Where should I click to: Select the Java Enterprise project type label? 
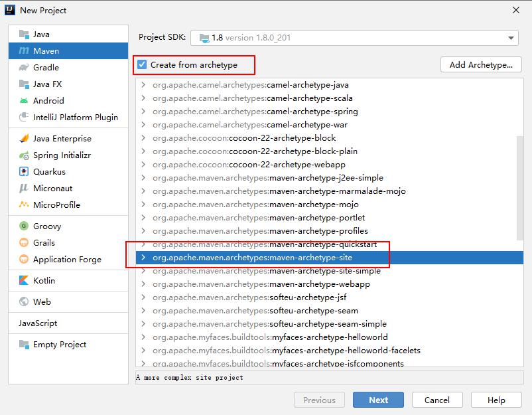coord(62,139)
